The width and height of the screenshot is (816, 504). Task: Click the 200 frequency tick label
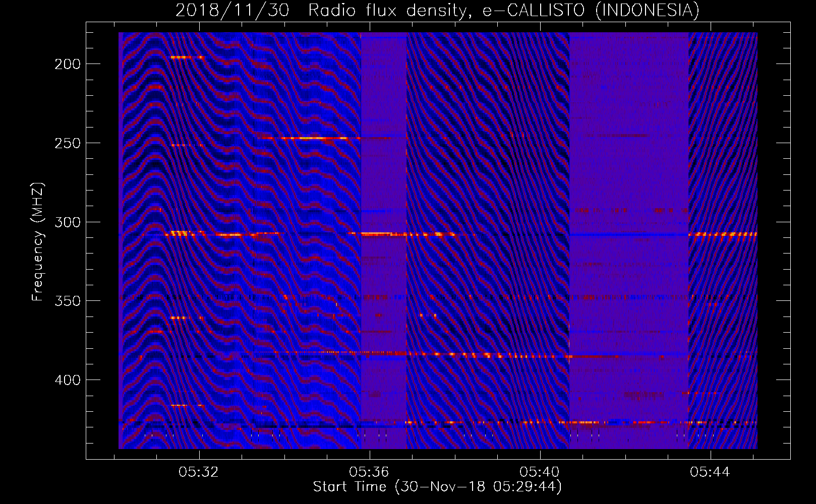tap(68, 64)
